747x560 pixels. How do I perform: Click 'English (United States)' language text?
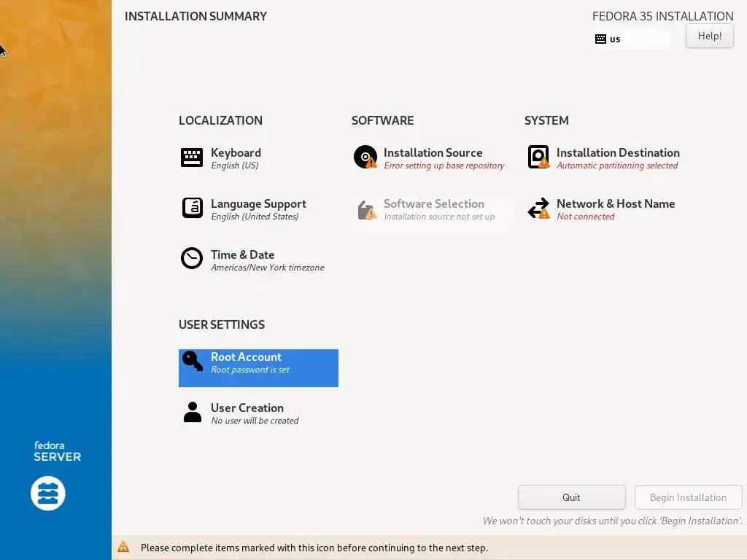[x=255, y=217]
